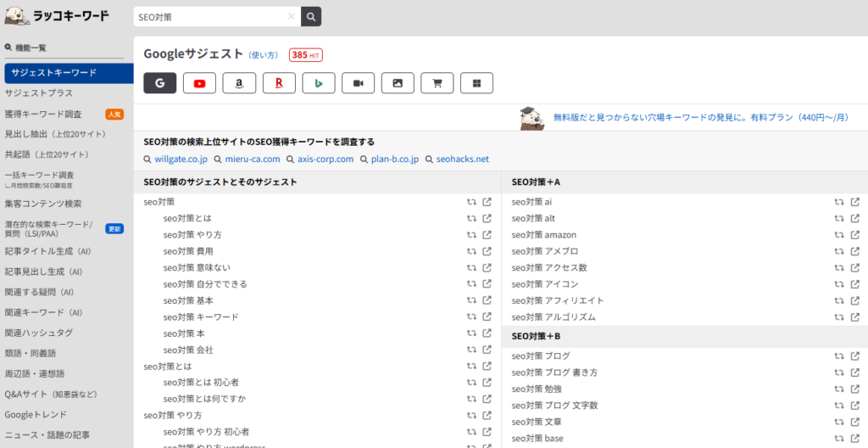Open Q&Aサイト（知恵袋など） menu item
The height and width of the screenshot is (448, 868).
51,395
